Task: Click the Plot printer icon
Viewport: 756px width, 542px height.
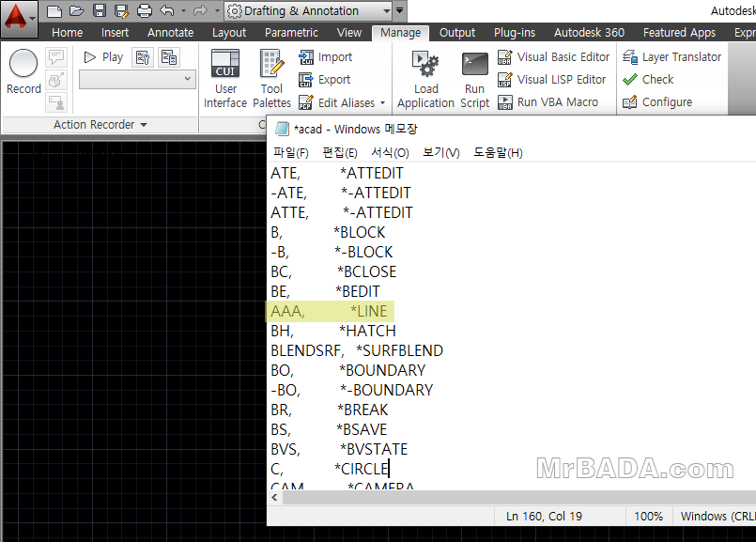Action: click(145, 10)
